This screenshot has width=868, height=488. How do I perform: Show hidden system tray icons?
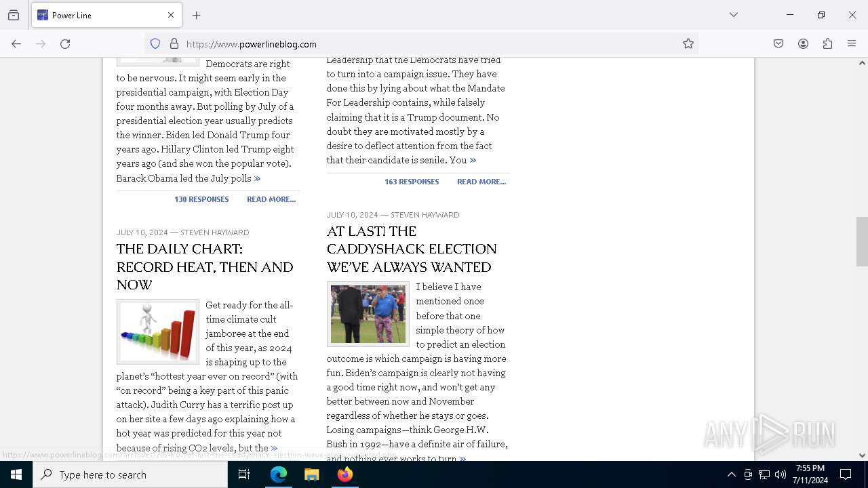pyautogui.click(x=731, y=474)
